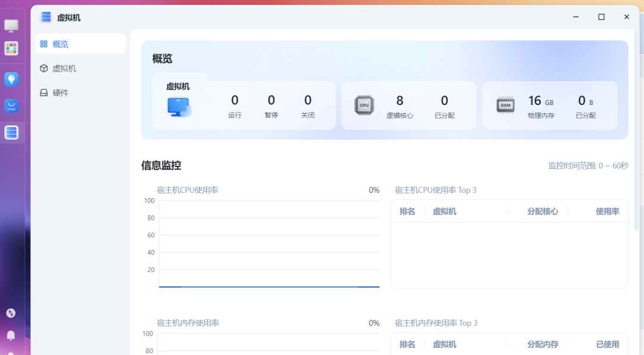Viewport: 644px width, 355px height.
Task: Open the 概览 overview tab in sidebar
Action: (80, 44)
